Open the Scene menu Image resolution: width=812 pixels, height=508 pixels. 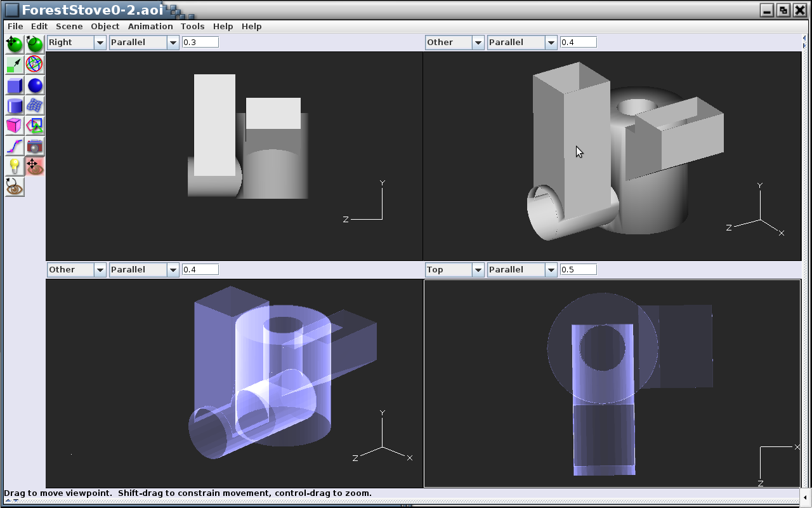(x=69, y=26)
